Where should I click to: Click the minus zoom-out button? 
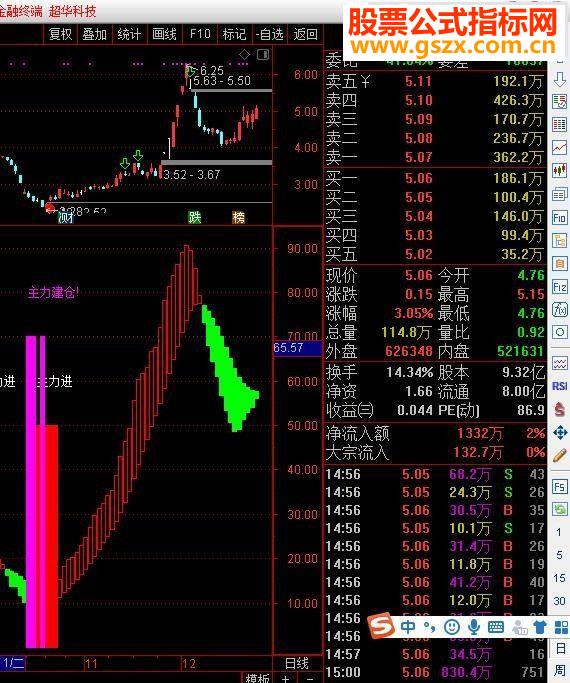(310, 678)
